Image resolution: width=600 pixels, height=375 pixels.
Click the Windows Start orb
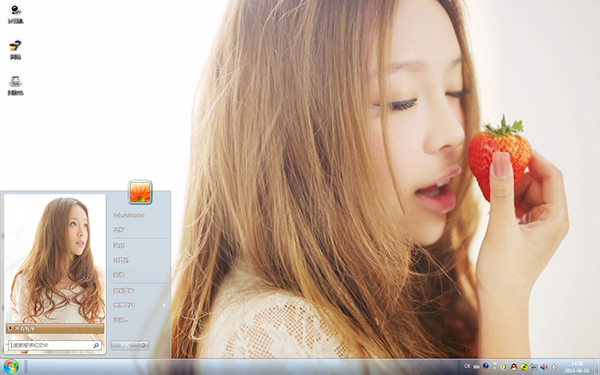11,367
